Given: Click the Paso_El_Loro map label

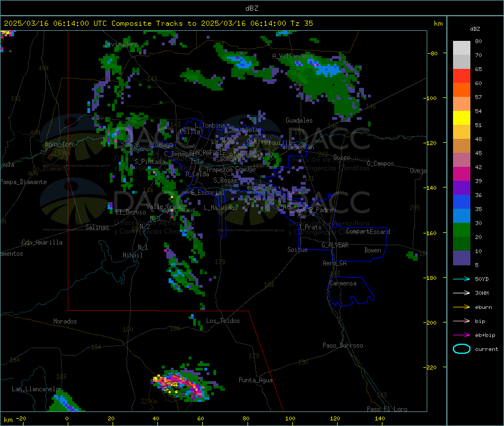Looking at the screenshot, I should click(x=387, y=409).
